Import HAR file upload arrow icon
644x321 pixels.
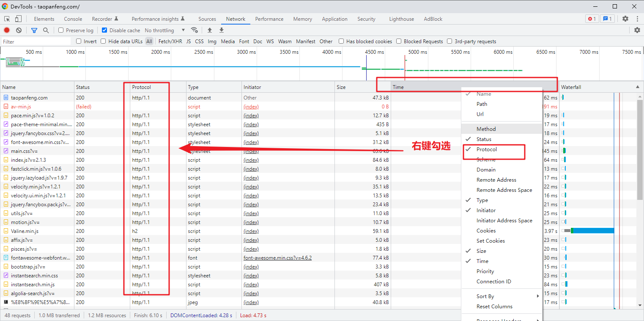click(209, 30)
